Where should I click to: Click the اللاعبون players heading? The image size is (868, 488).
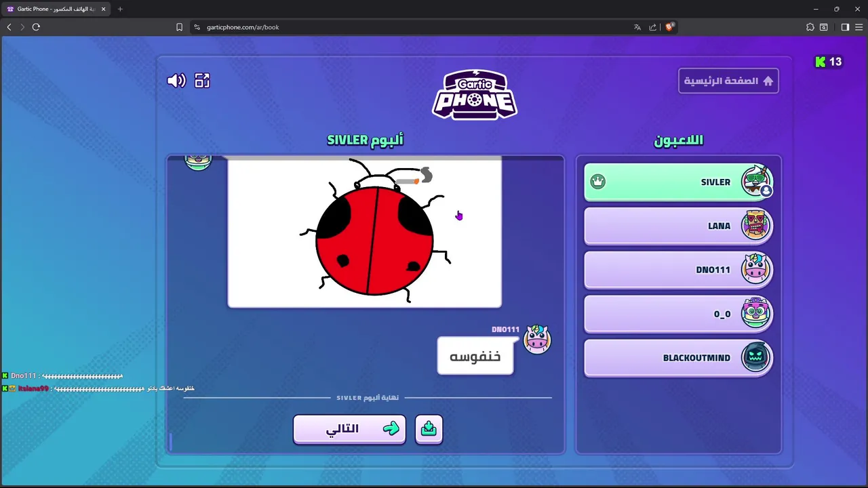pos(678,140)
